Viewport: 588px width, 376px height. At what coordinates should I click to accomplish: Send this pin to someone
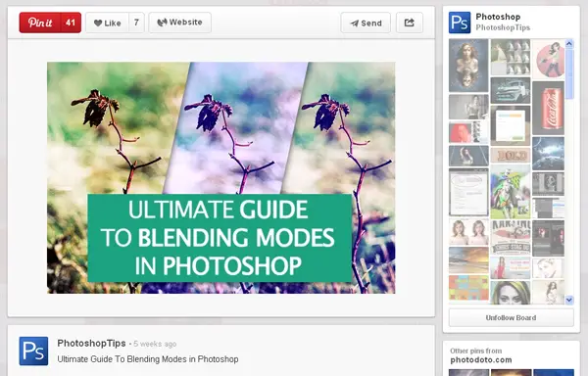[x=366, y=23]
